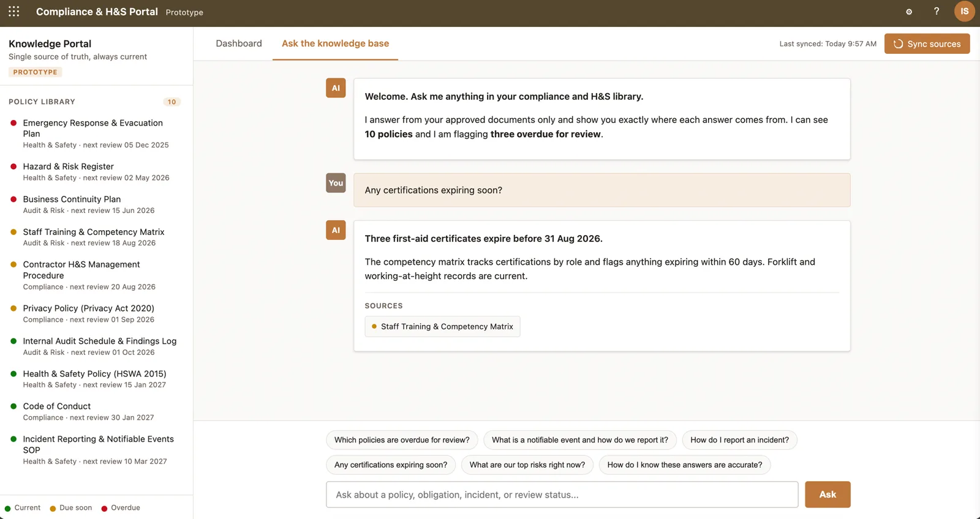980x519 pixels.
Task: Open the IS user avatar menu
Action: [965, 12]
